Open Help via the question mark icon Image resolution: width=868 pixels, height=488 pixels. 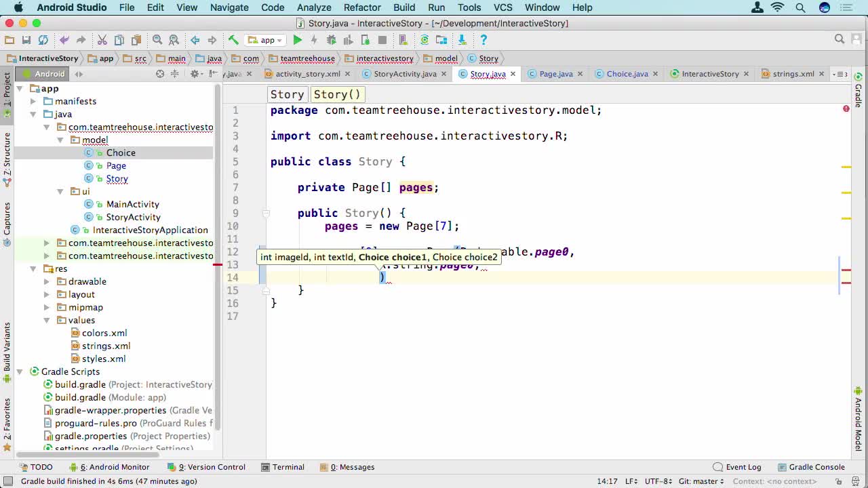pyautogui.click(x=484, y=40)
